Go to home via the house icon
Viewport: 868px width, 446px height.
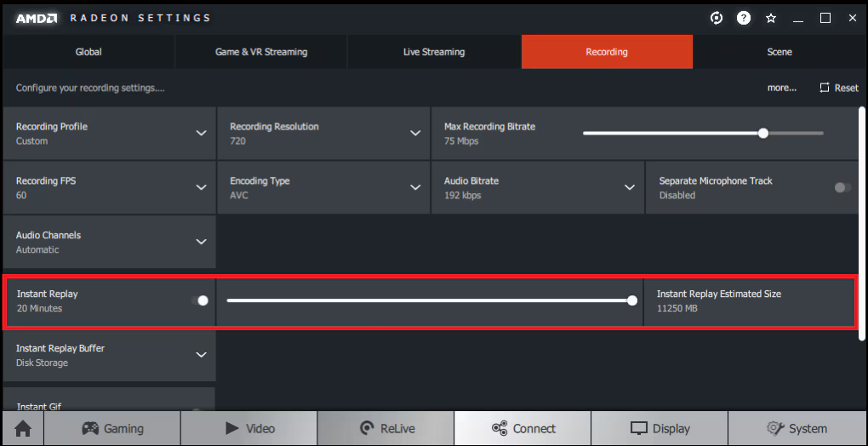(x=23, y=428)
